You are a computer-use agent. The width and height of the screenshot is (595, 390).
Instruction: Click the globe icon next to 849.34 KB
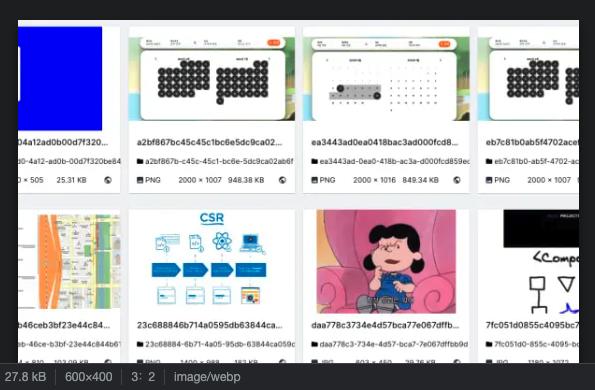(457, 180)
